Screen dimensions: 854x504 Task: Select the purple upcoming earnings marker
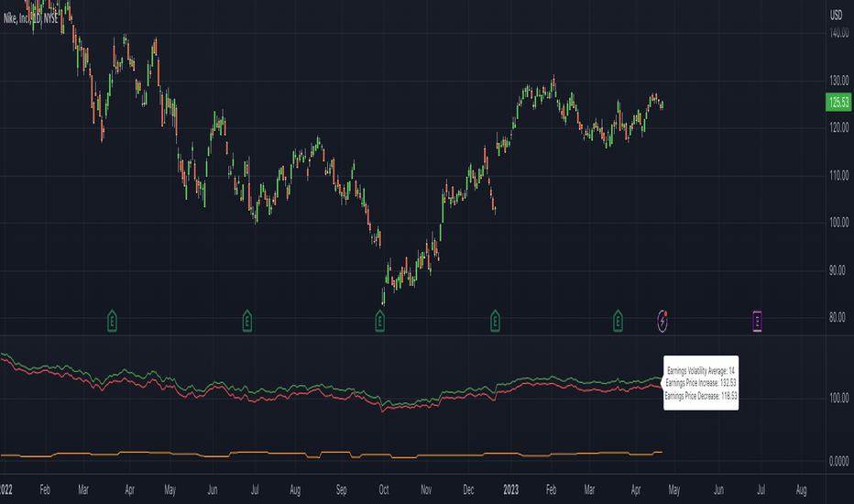click(757, 322)
